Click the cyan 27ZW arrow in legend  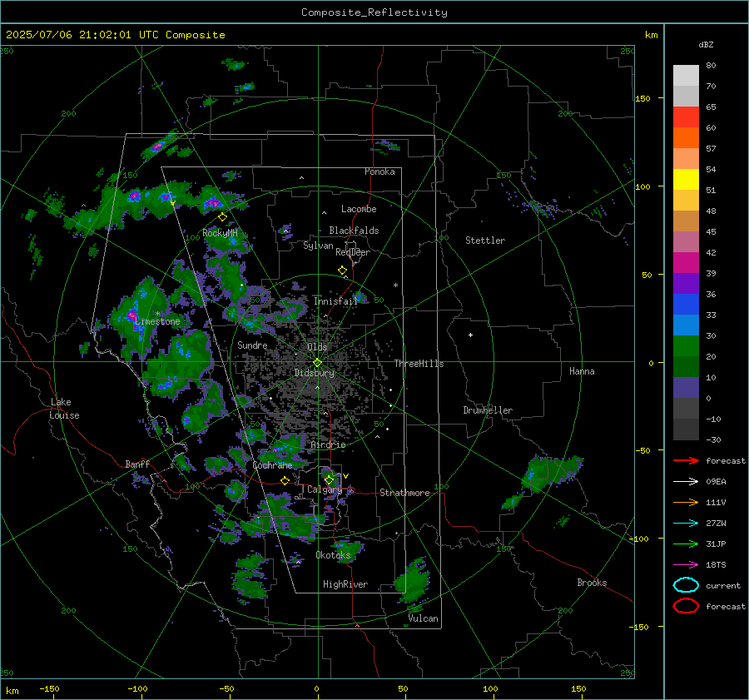pos(686,524)
